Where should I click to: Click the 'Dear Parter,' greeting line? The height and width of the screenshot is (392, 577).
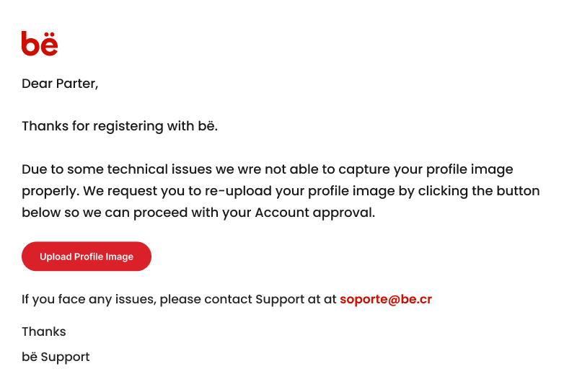(x=60, y=84)
